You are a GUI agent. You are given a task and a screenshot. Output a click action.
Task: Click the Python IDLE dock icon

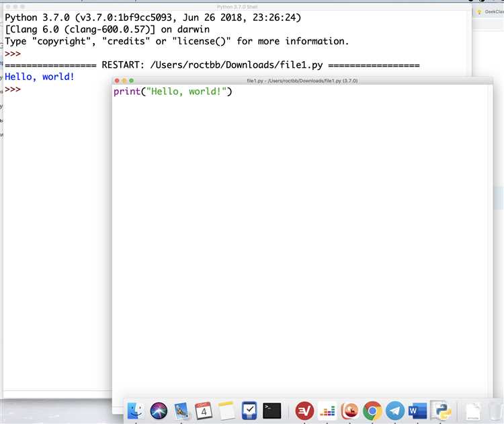(x=441, y=411)
